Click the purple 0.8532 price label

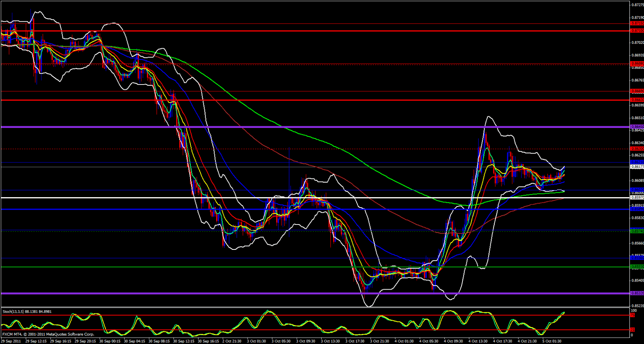pyautogui.click(x=637, y=293)
